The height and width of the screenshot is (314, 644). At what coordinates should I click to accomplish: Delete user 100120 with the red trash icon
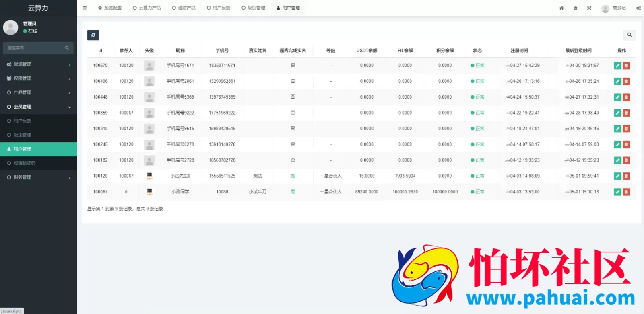click(626, 176)
